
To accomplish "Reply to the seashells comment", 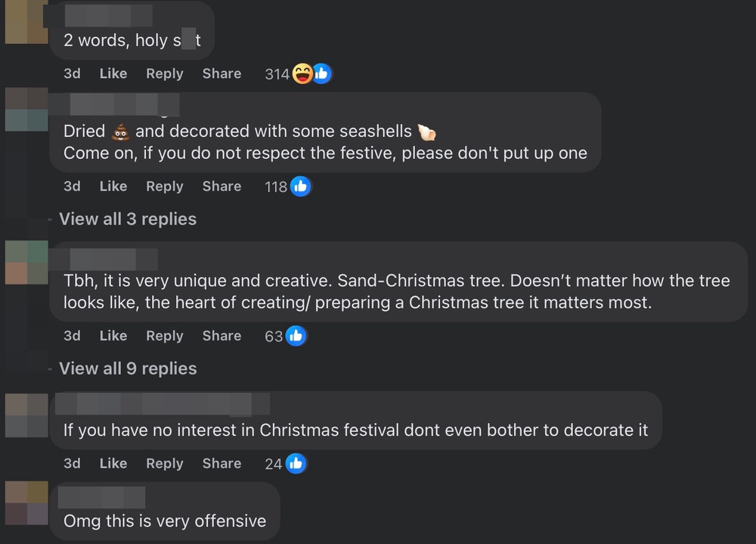I will point(165,186).
